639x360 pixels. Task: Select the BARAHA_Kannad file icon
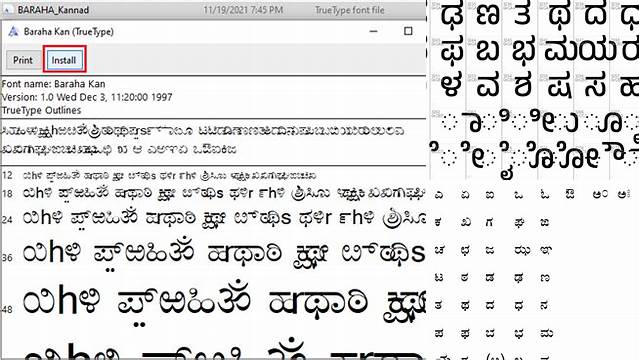coord(7,10)
